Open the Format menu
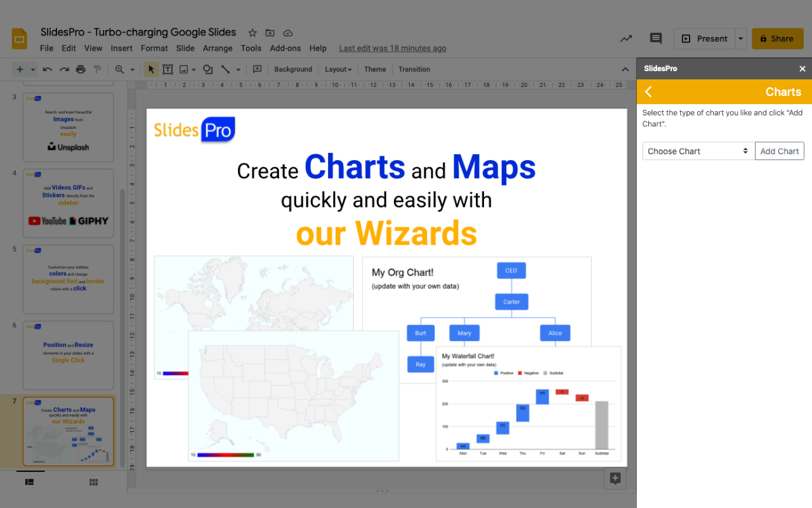This screenshot has height=508, width=812. [154, 48]
